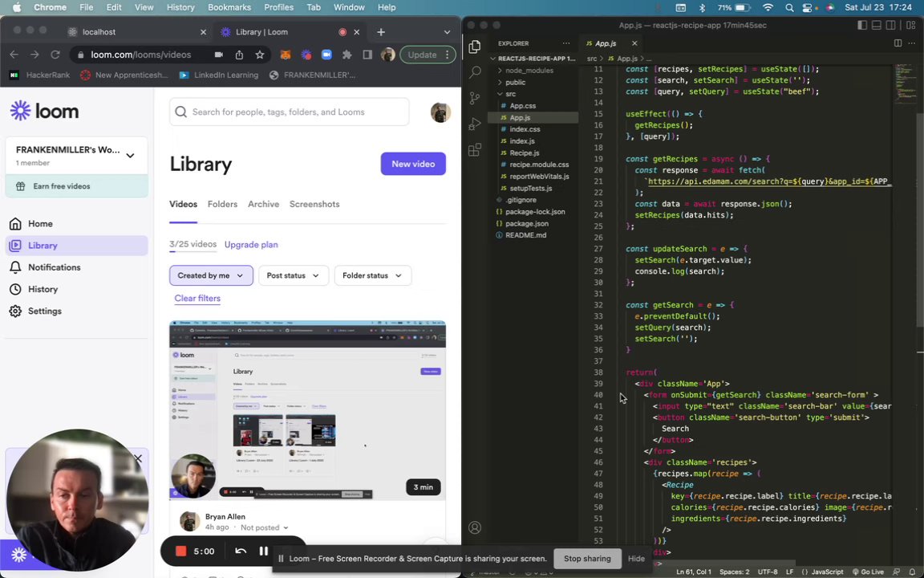Open Not posted dropdown on video
The width and height of the screenshot is (924, 578).
tap(265, 527)
